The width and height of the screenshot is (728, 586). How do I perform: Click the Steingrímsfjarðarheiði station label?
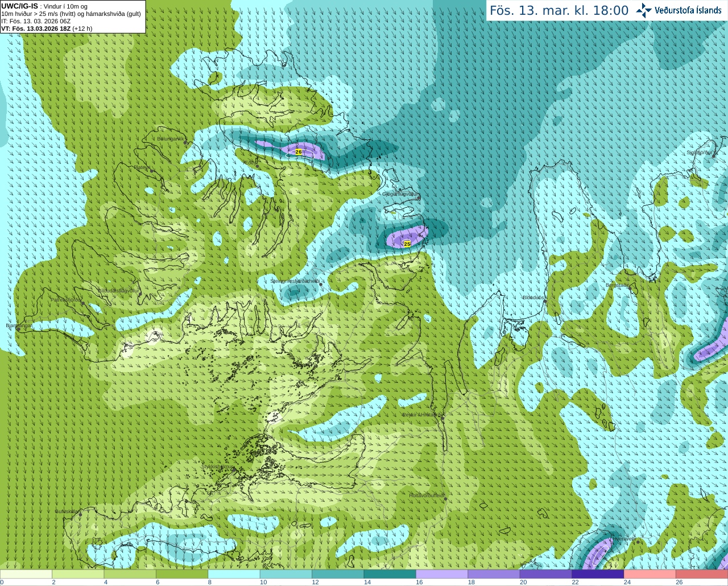pos(295,281)
